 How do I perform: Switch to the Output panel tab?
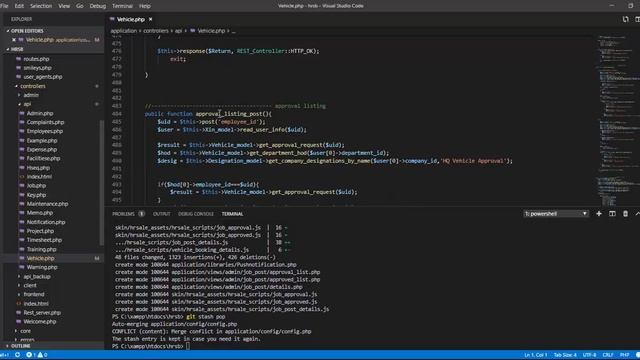[x=161, y=214]
